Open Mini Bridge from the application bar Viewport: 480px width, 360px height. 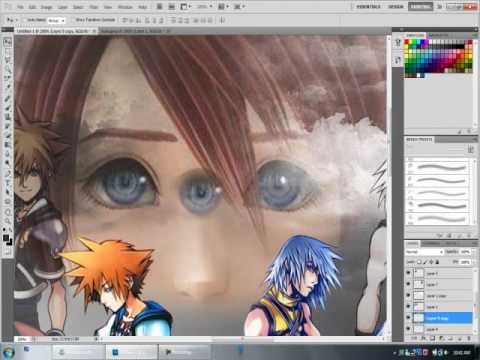pos(171,6)
